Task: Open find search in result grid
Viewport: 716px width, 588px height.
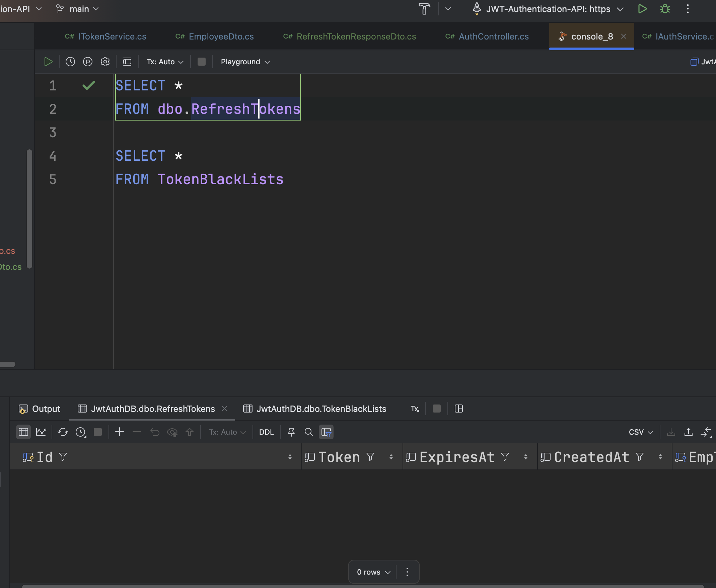Action: (308, 432)
